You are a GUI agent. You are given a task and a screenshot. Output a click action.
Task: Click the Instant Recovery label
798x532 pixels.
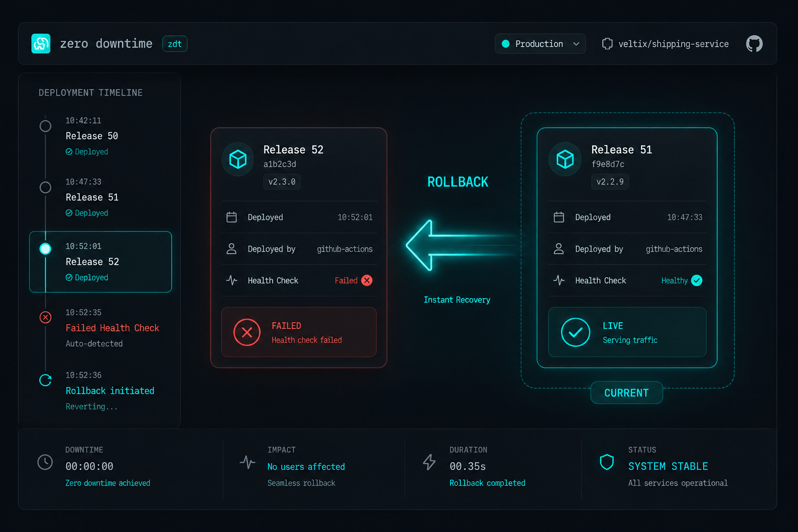point(457,300)
